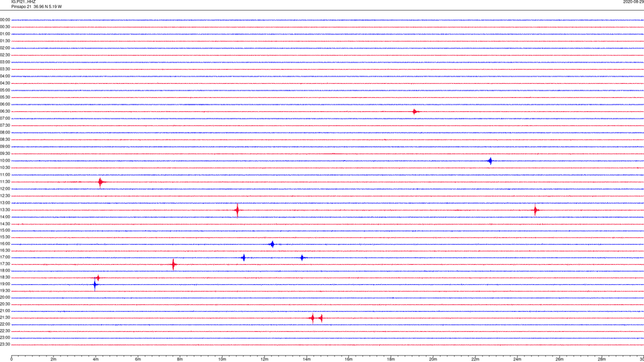Click the 10m axis tick label
This screenshot has height=362, width=644.
point(222,359)
